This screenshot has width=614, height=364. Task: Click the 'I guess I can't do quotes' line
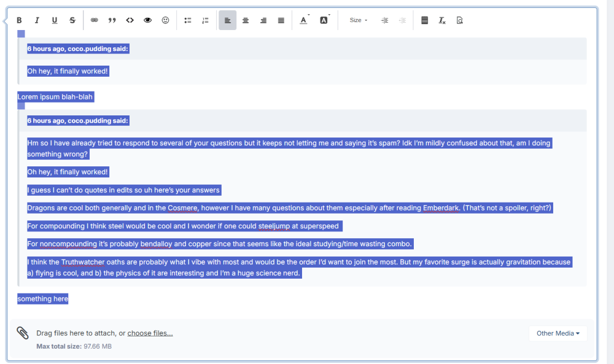pyautogui.click(x=123, y=190)
